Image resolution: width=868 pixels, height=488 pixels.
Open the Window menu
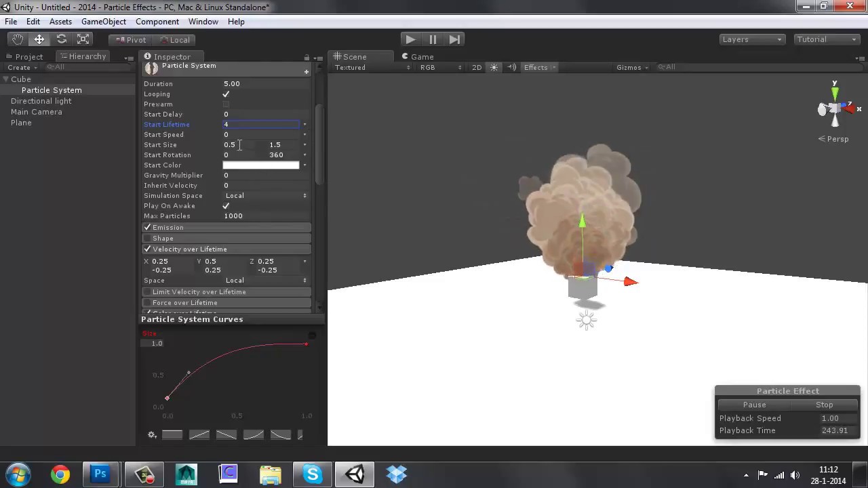pos(203,22)
